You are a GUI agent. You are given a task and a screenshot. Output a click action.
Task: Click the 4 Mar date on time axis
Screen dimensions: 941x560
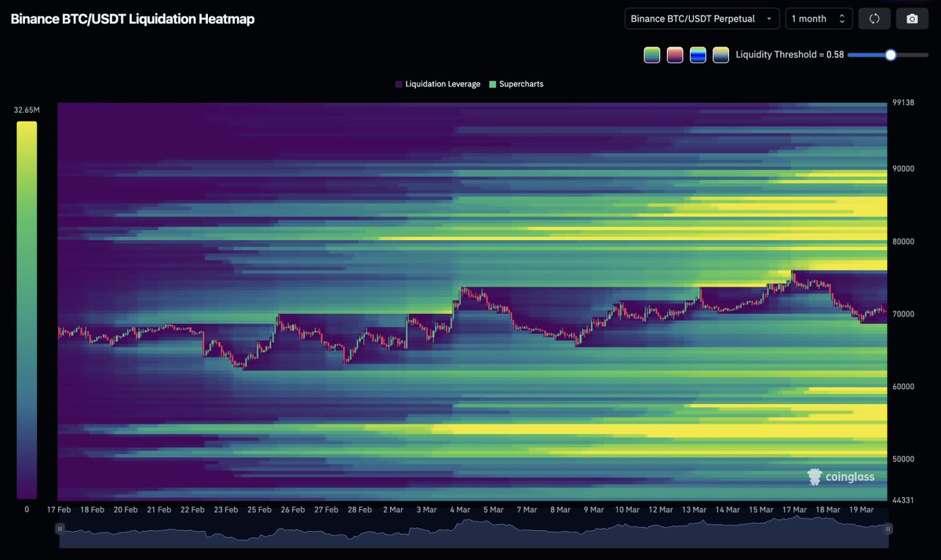click(x=460, y=510)
